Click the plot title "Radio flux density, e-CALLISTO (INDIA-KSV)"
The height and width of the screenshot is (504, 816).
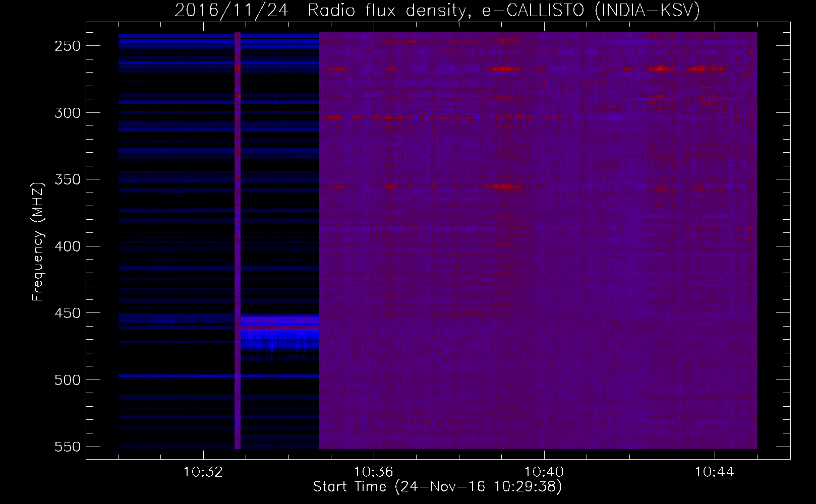[504, 10]
